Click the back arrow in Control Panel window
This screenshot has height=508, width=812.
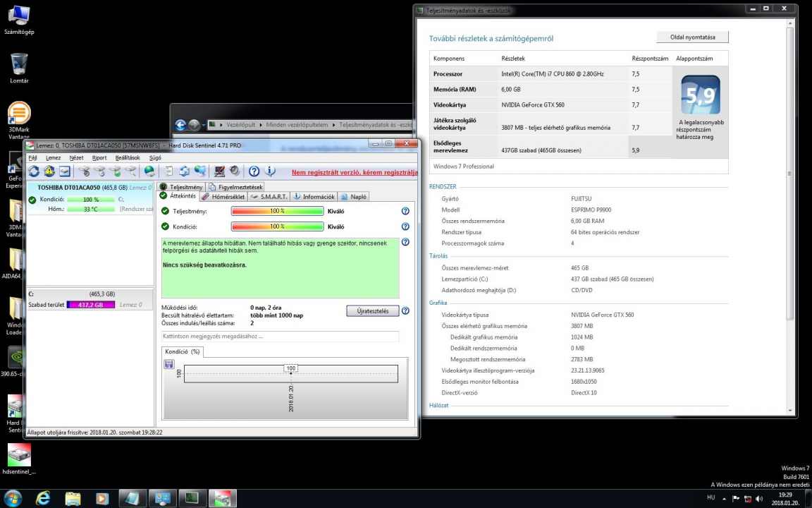(180, 125)
